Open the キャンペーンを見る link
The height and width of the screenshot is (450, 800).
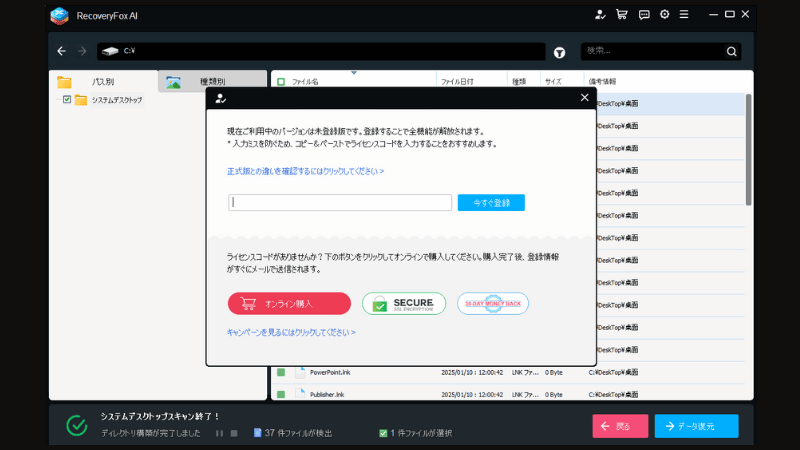pyautogui.click(x=291, y=332)
